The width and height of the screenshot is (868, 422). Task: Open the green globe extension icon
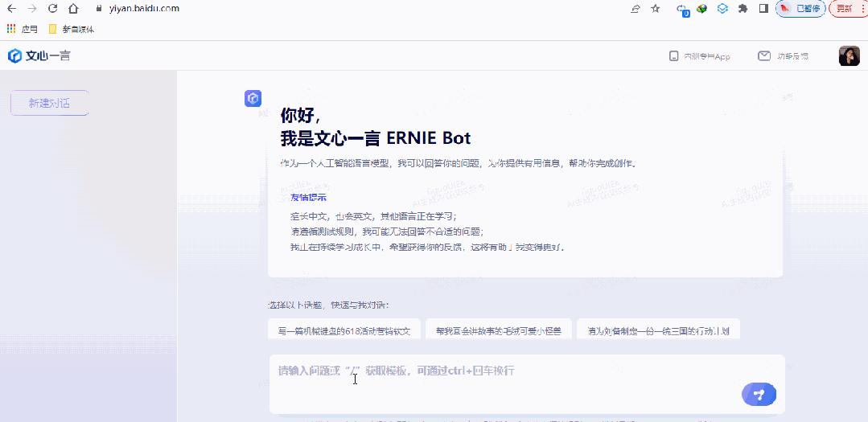(x=702, y=8)
